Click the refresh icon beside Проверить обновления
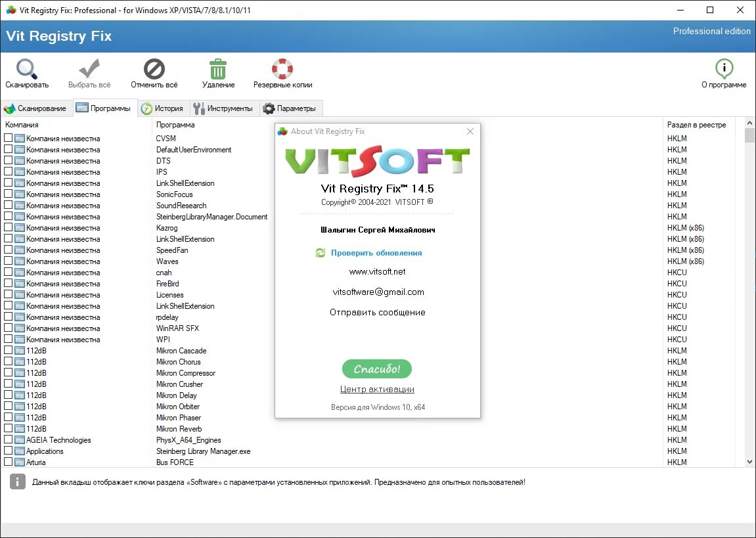The height and width of the screenshot is (538, 756). [321, 253]
